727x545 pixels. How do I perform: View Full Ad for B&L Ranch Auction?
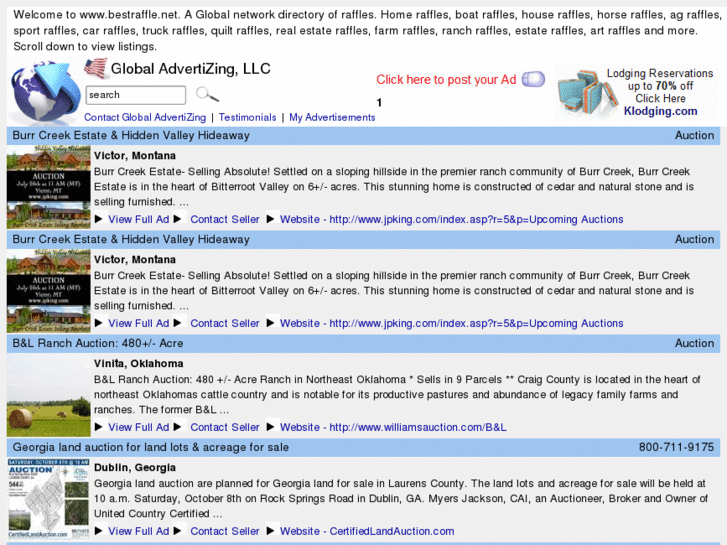[139, 427]
